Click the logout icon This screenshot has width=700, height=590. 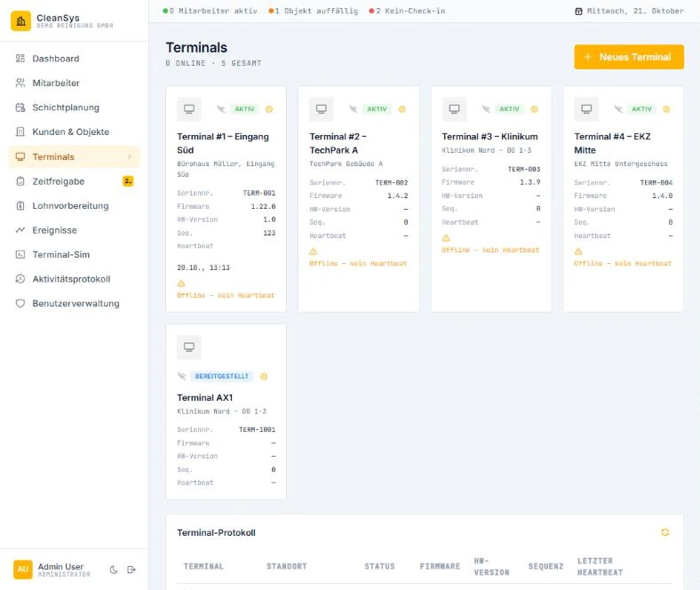pyautogui.click(x=131, y=570)
